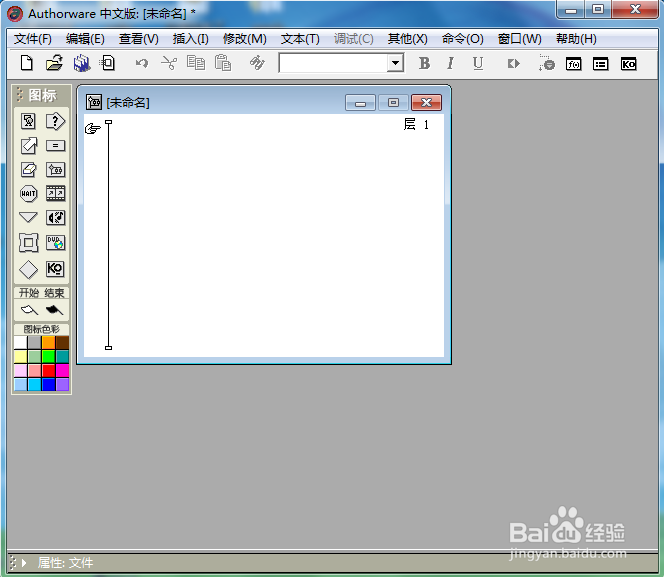Viewport: 664px width, 577px height.
Task: Select the Decision diamond icon
Action: tap(28, 269)
